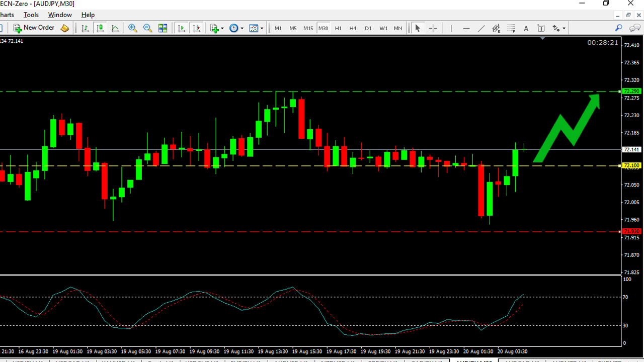Click the candle countdown timer 00:28:21
Viewport: 644px width, 362px height.
[x=603, y=43]
